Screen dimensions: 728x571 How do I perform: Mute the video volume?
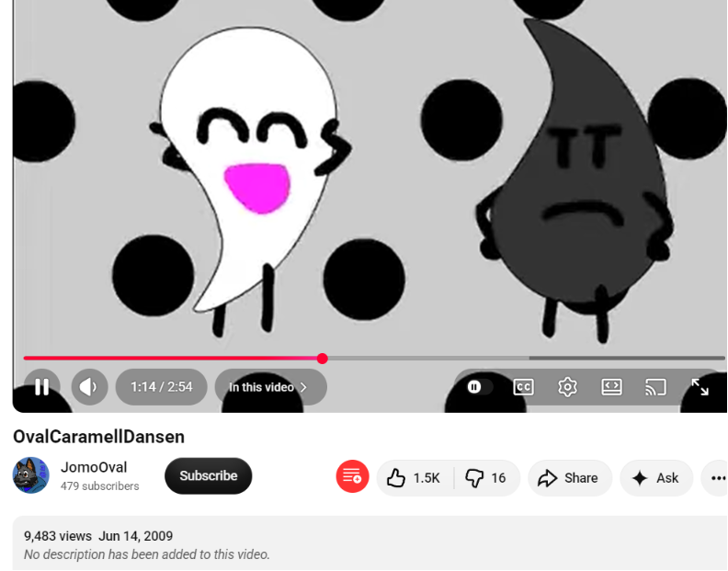click(89, 386)
